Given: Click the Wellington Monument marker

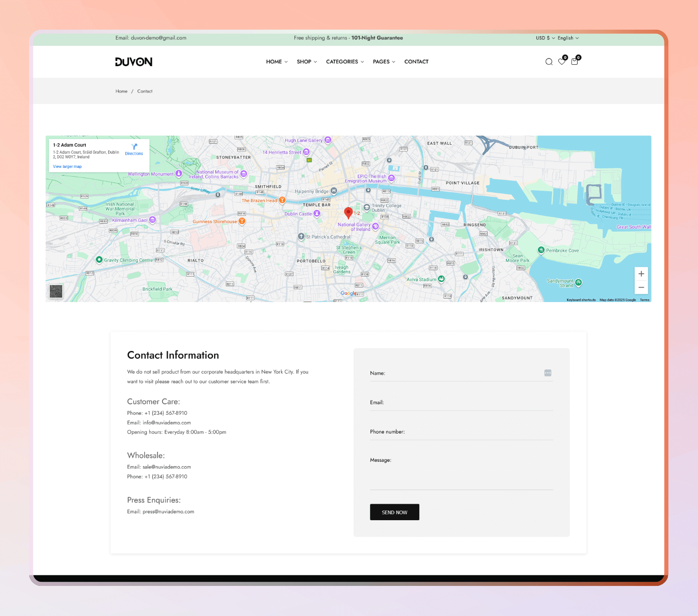Looking at the screenshot, I should [179, 173].
